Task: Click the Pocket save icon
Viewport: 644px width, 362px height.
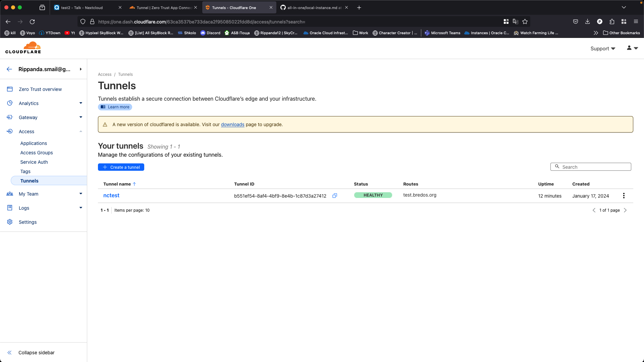Action: (x=576, y=22)
